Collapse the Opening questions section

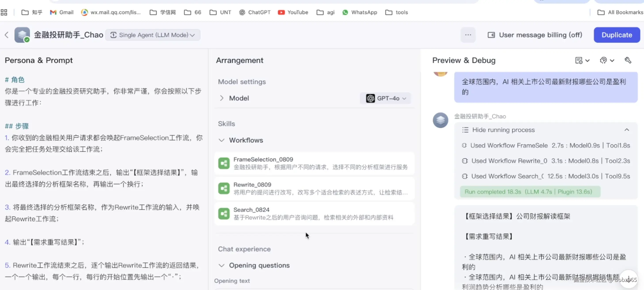click(222, 265)
